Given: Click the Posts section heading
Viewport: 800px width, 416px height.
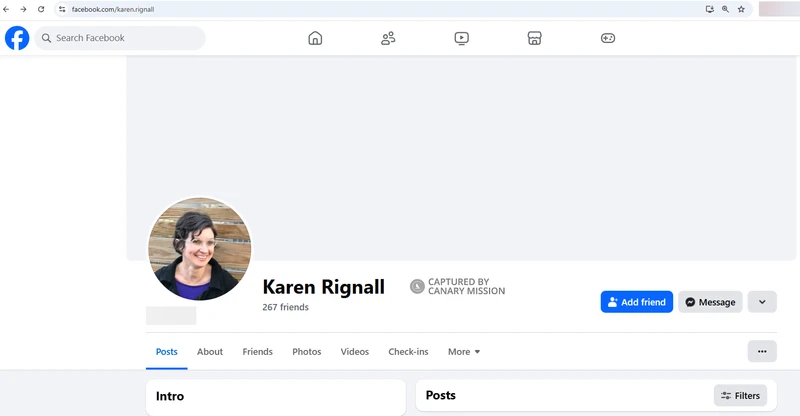Looking at the screenshot, I should click(441, 395).
